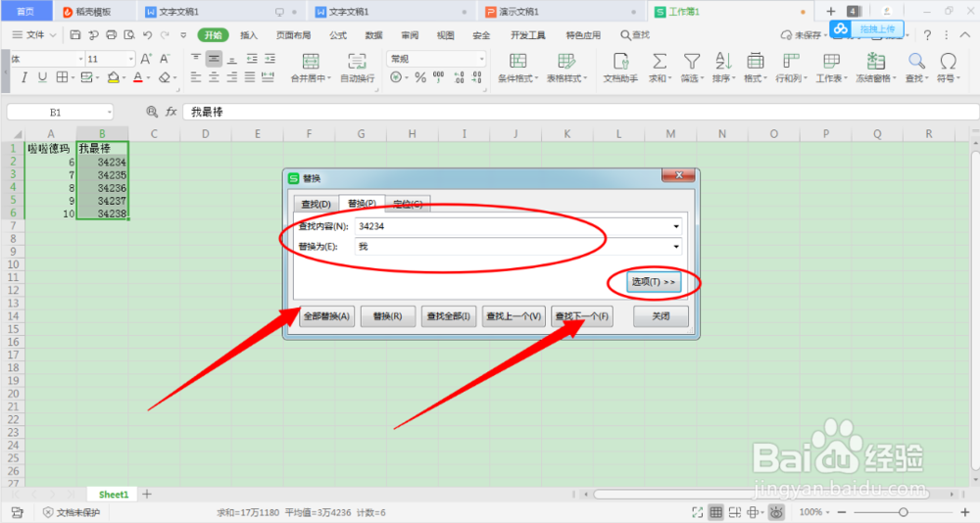Click the Document Assistant (文档助手) icon

[x=620, y=62]
